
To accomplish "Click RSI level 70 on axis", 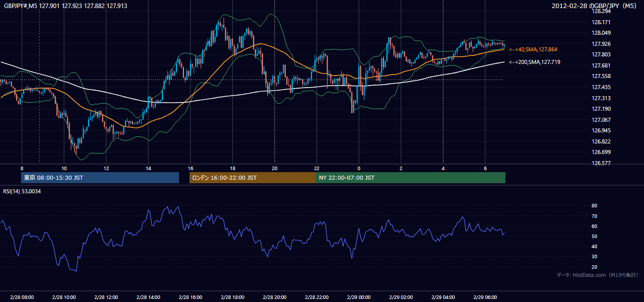I will tap(594, 216).
